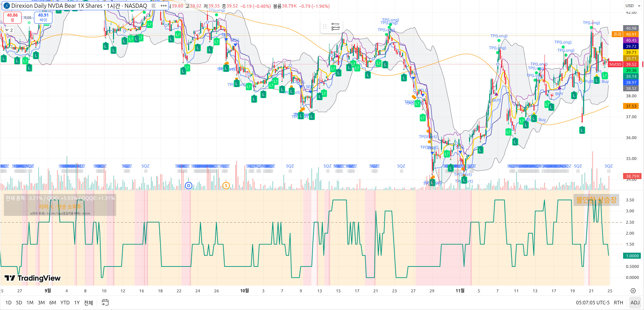Select the 1M time range
The height and width of the screenshot is (310, 644).
click(x=30, y=303)
